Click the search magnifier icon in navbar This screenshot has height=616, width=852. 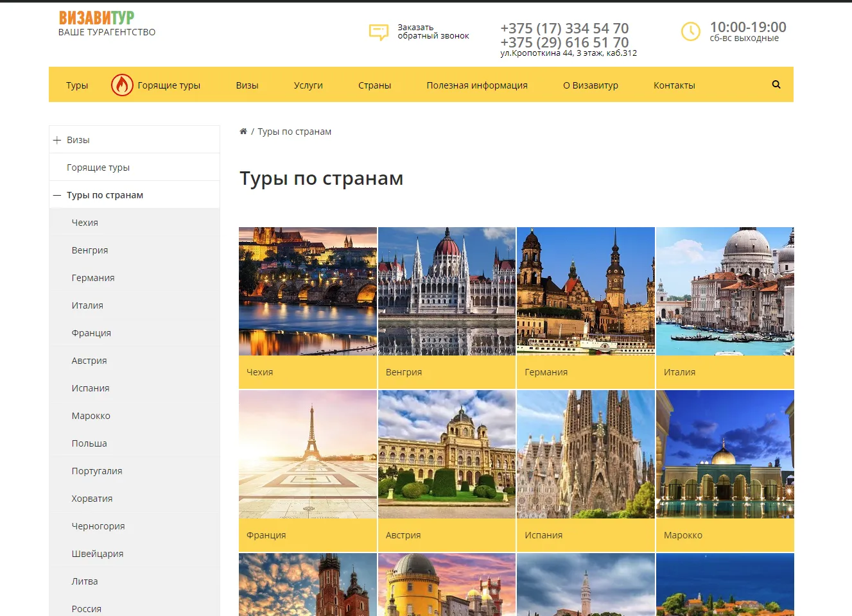776,85
